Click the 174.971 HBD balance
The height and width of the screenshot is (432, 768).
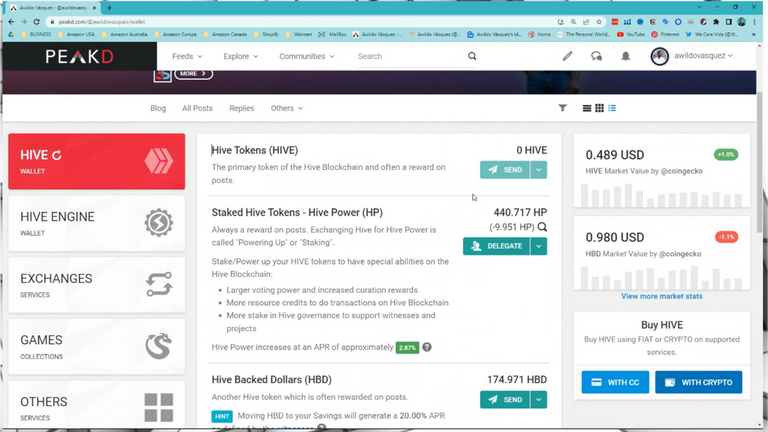pos(517,380)
